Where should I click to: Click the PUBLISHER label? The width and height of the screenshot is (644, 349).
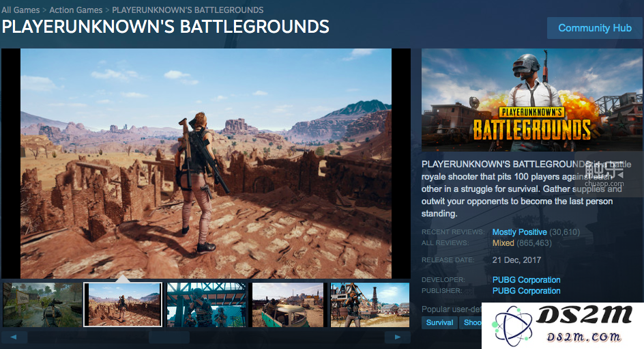coord(441,291)
